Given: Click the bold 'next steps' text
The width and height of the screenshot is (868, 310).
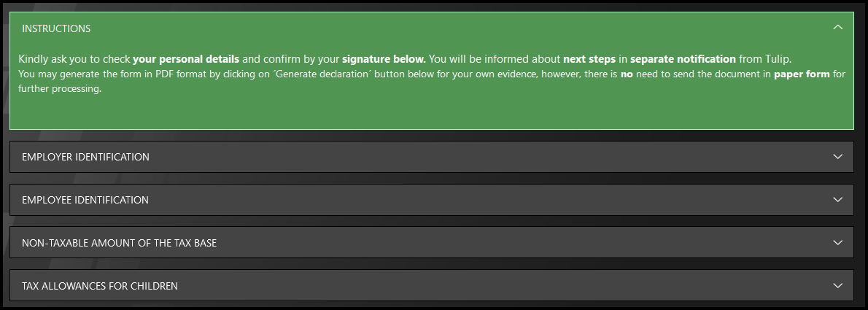Looking at the screenshot, I should [590, 58].
